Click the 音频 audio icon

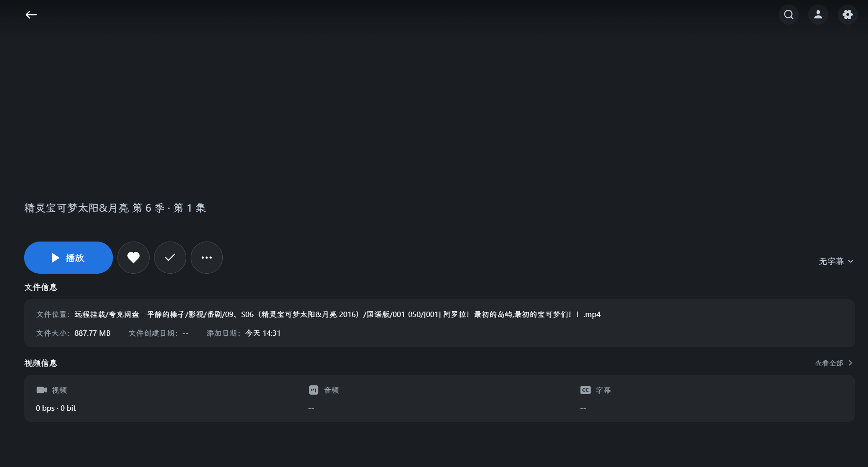(314, 390)
